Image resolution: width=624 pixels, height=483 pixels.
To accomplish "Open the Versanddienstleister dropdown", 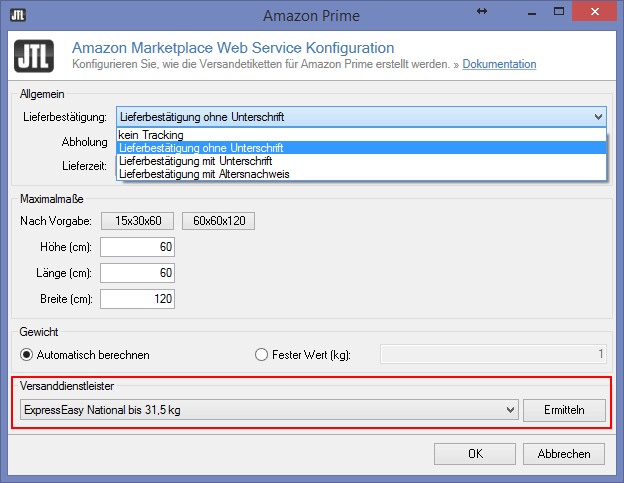I will click(508, 410).
